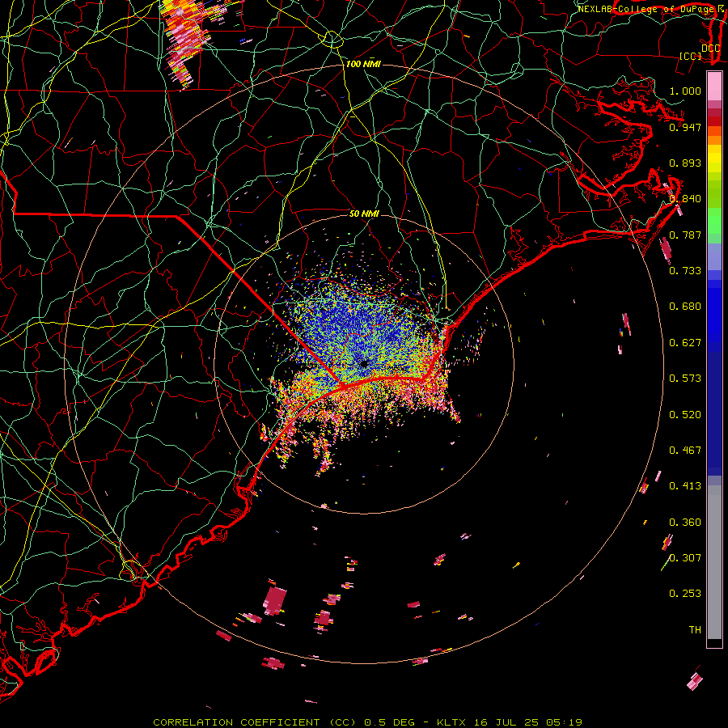Click the 1.000 value on color scale
728x728 pixels.
point(685,91)
